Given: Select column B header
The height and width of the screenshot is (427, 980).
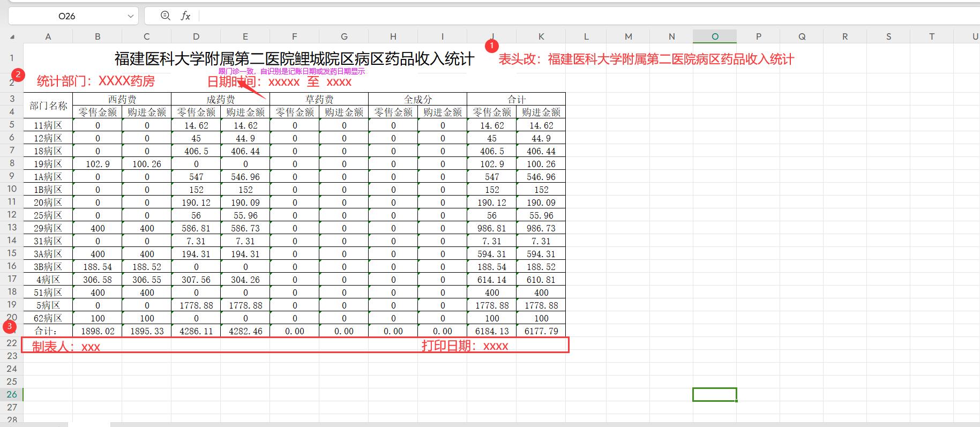Looking at the screenshot, I should 98,36.
